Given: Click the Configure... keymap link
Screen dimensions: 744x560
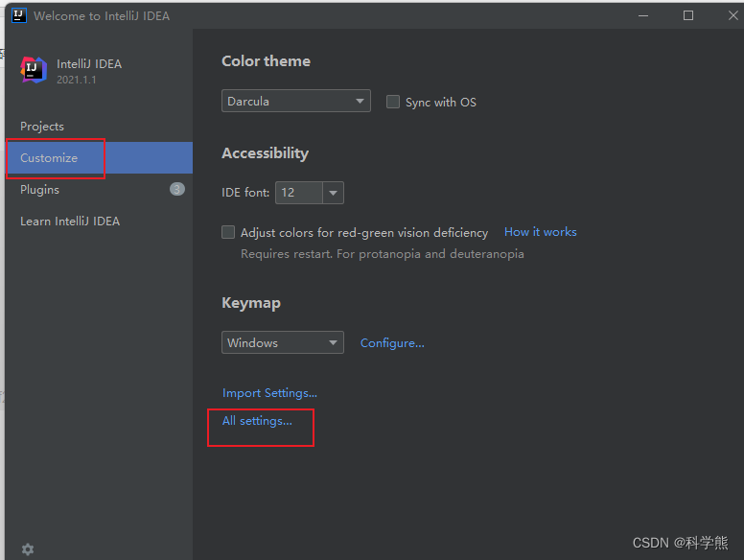Looking at the screenshot, I should click(x=392, y=342).
